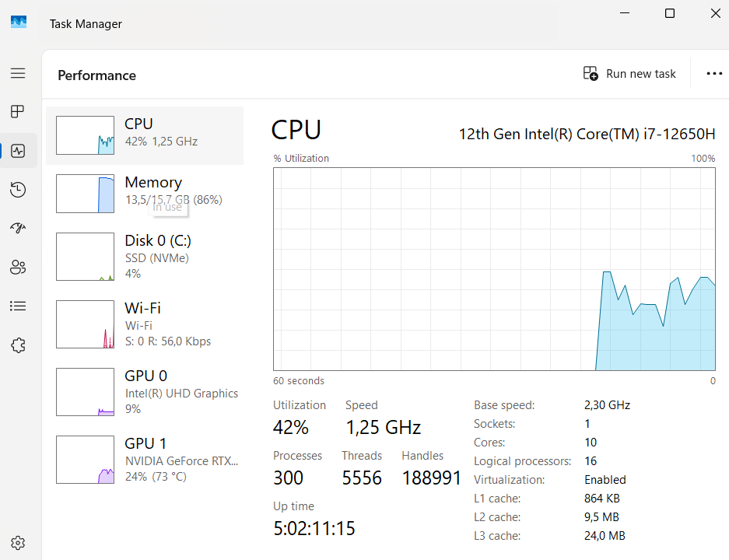Click the Memory usage thumbnail graph
Screen dimensions: 729x560
point(86,194)
